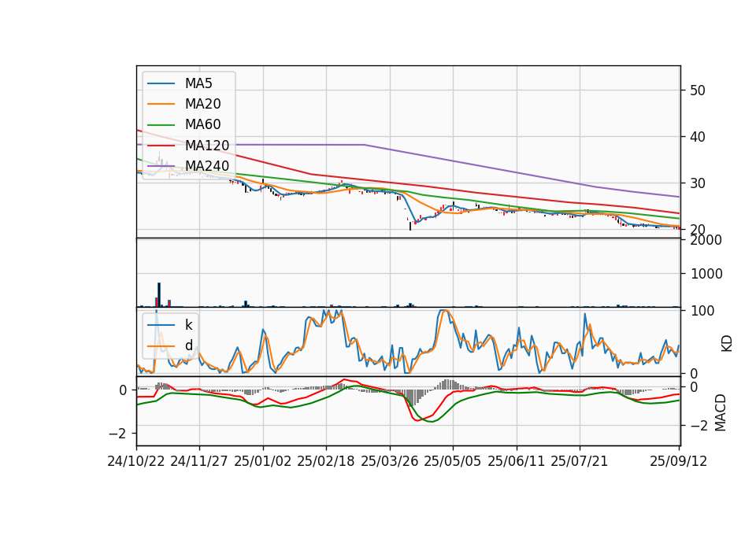Click the 25/03/26 date tick label

click(390, 461)
